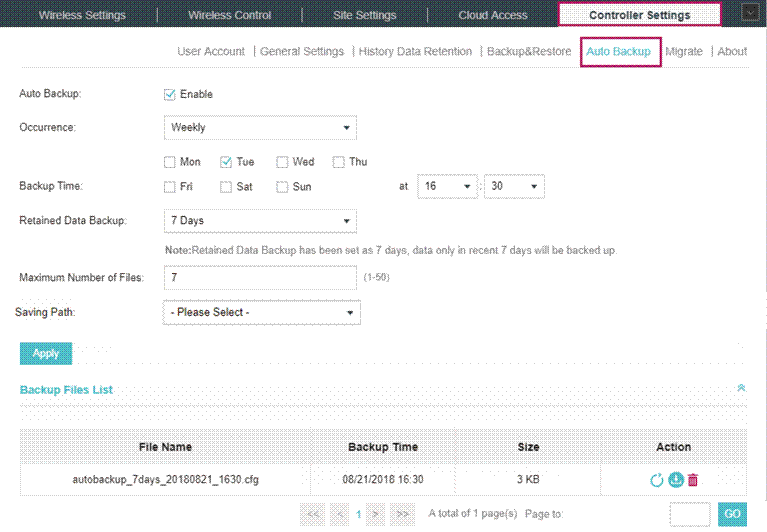Open the About sub-tab

click(x=732, y=51)
